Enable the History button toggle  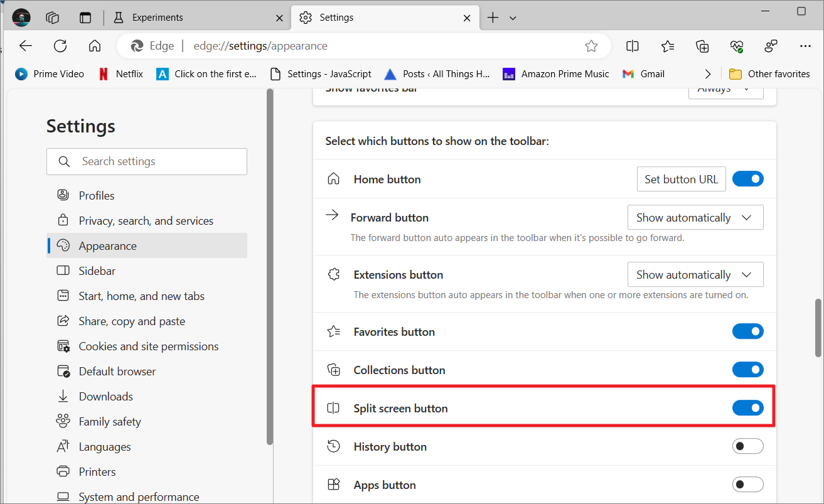pyautogui.click(x=747, y=446)
